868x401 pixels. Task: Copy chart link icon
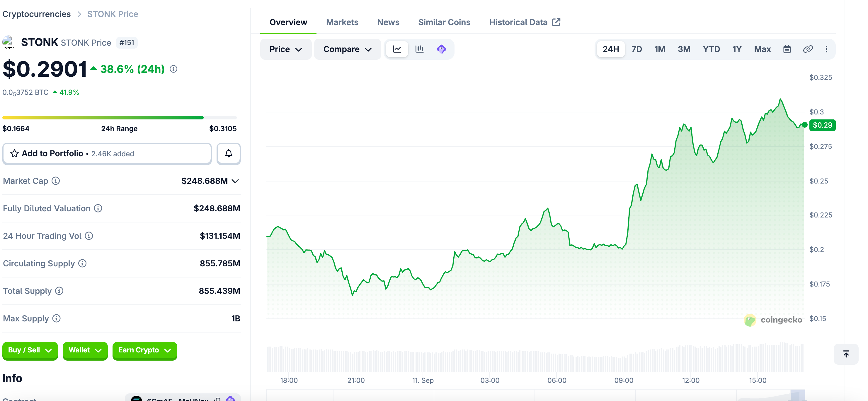point(808,49)
